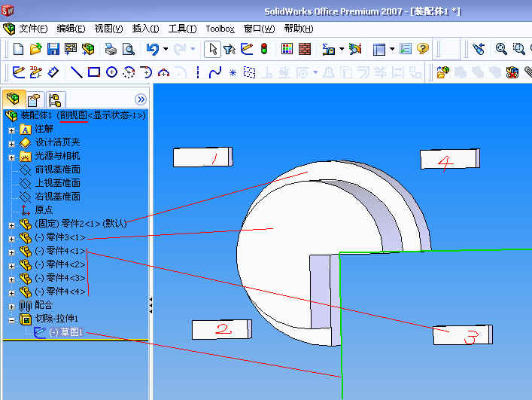Select 右视基准面 in the tree
532x400 pixels.
click(58, 197)
